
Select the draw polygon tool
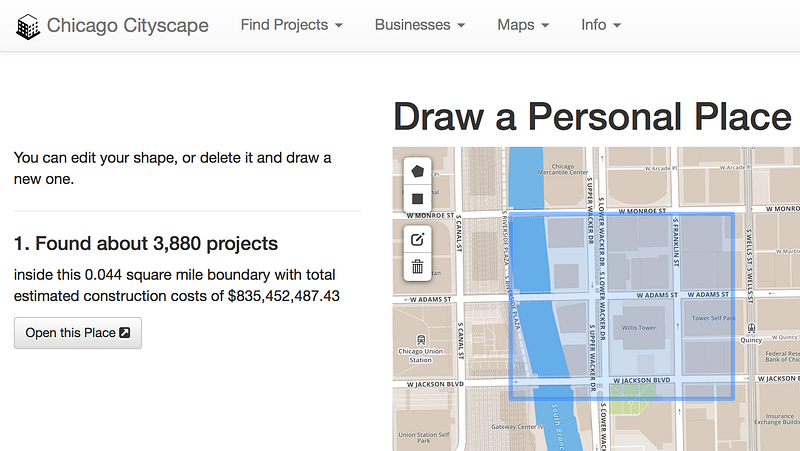[x=417, y=171]
